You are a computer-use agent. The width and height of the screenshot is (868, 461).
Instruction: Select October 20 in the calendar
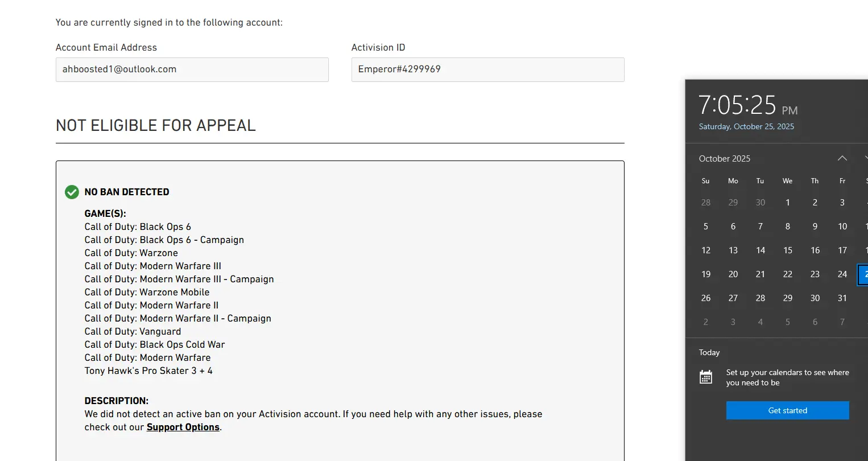pyautogui.click(x=733, y=274)
